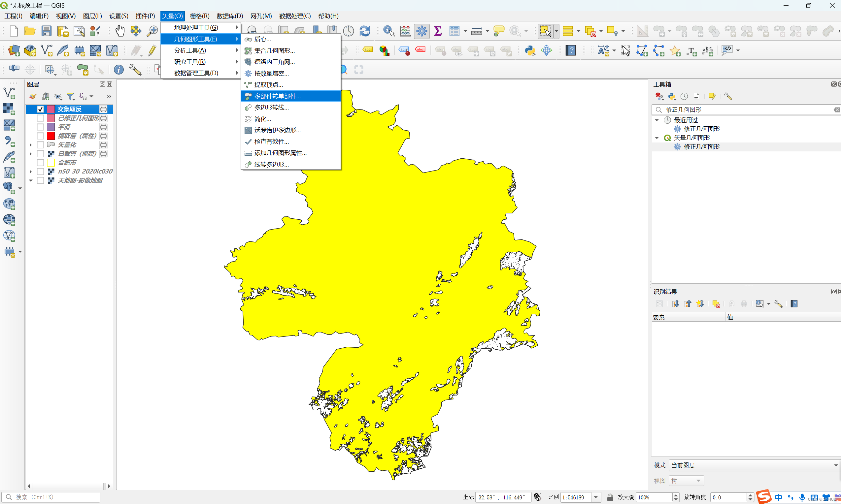The image size is (841, 504).
Task: Open 地理处理工具(G) submenu
Action: (201, 27)
